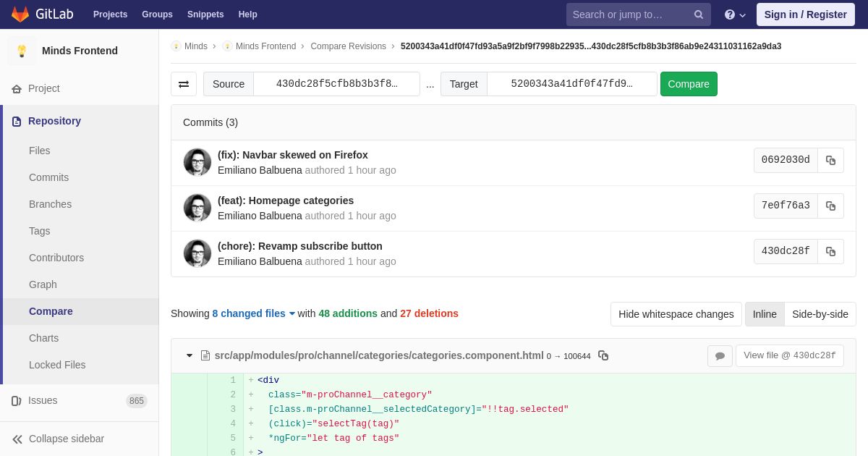The image size is (868, 456).
Task: Click the green Compare button
Action: click(x=689, y=84)
